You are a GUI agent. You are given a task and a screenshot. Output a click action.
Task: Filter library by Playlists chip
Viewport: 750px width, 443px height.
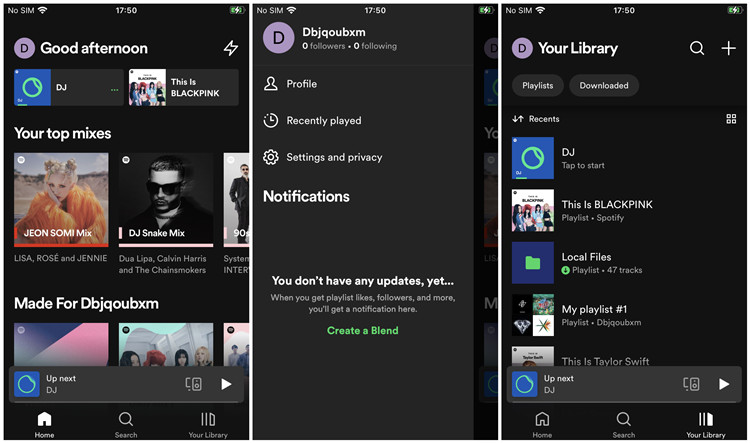(x=538, y=86)
